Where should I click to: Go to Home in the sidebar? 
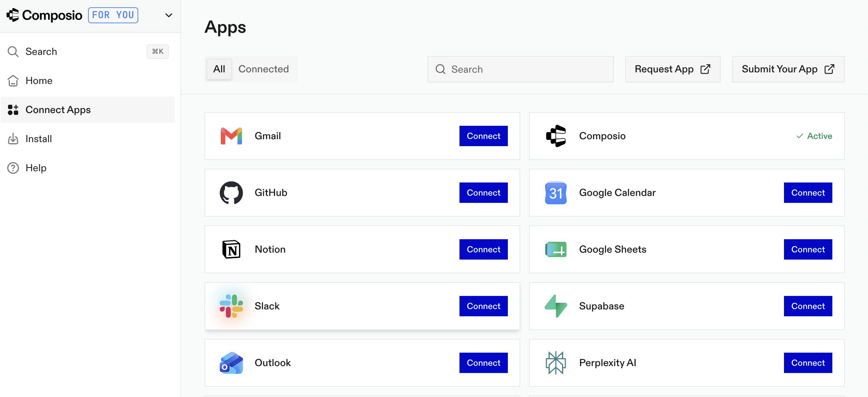[x=88, y=81]
